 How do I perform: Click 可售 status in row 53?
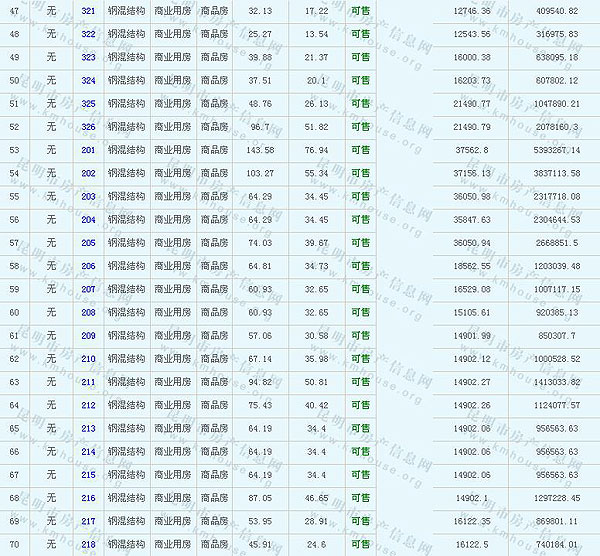(x=360, y=150)
